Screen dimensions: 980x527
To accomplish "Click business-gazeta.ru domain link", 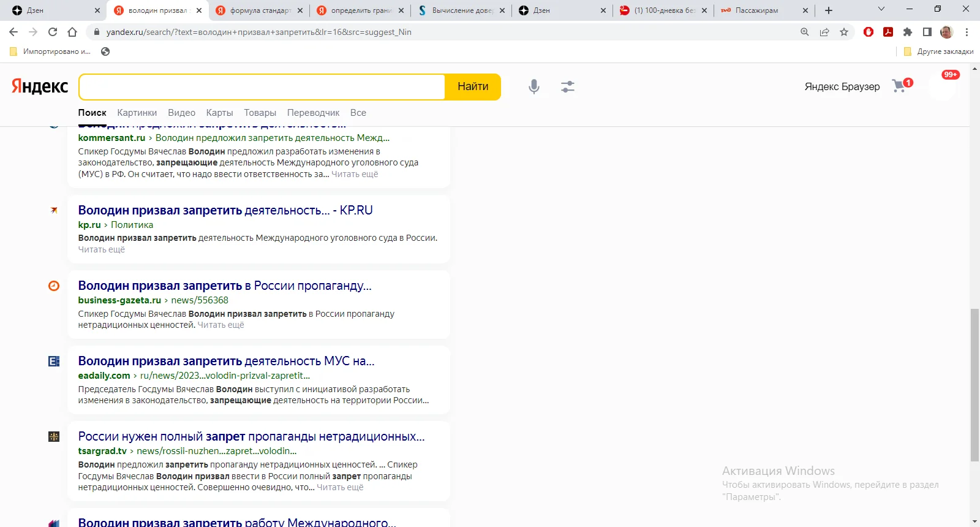I will [x=119, y=300].
